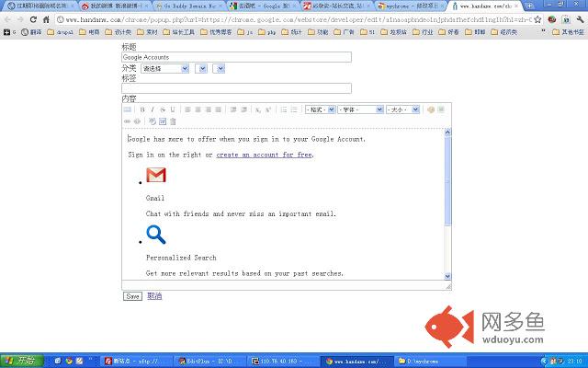The height and width of the screenshot is (368, 588).
Task: Go to the browser home page icon
Action: point(46,19)
